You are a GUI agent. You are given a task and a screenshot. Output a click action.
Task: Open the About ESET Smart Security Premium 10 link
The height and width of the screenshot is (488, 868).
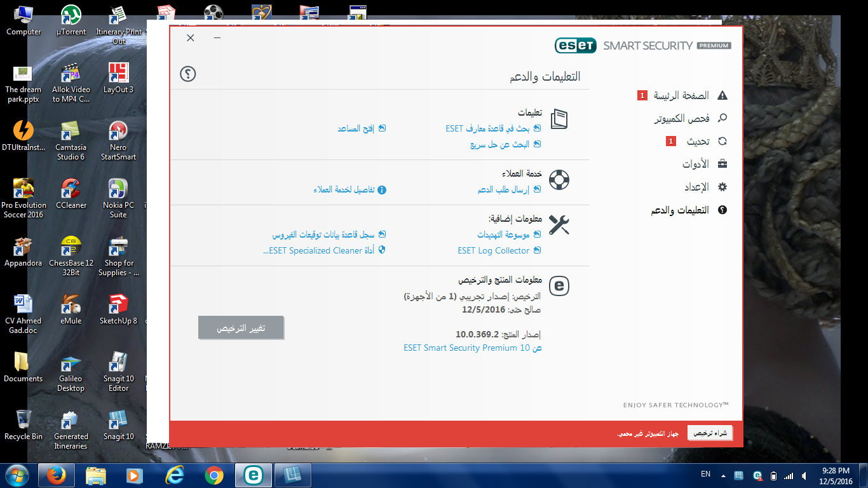pyautogui.click(x=473, y=348)
